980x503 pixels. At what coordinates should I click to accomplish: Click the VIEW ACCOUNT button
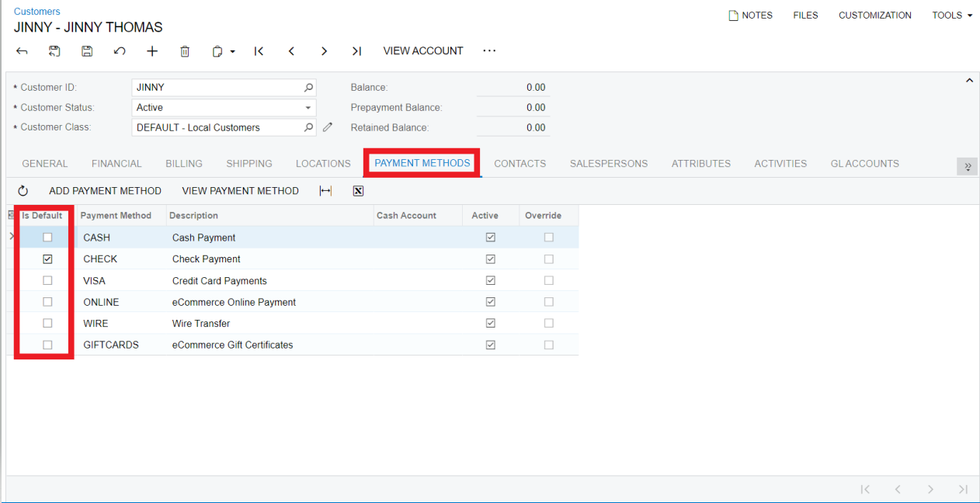point(423,50)
